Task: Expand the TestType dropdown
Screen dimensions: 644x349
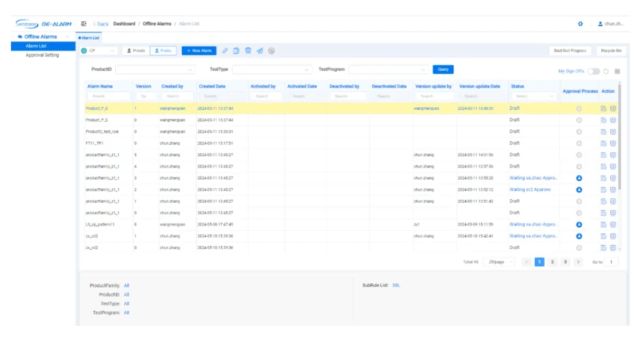Action: pos(272,69)
